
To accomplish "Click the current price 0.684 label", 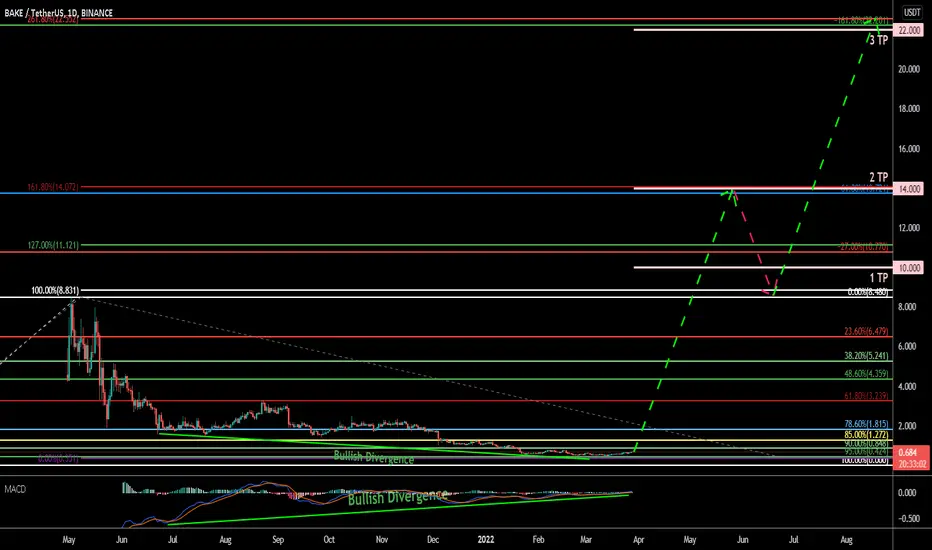I will (909, 453).
